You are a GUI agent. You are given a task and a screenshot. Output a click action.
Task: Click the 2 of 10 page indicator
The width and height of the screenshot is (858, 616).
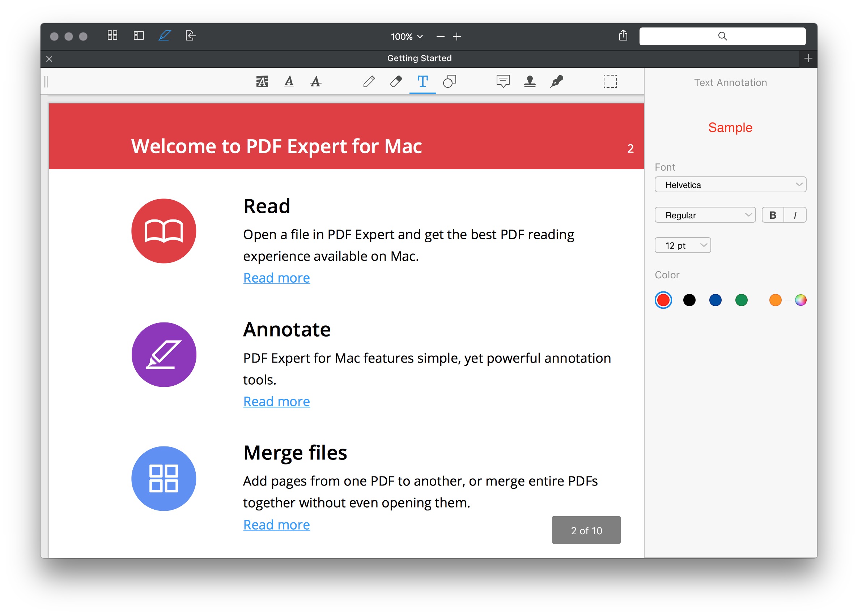click(x=586, y=530)
